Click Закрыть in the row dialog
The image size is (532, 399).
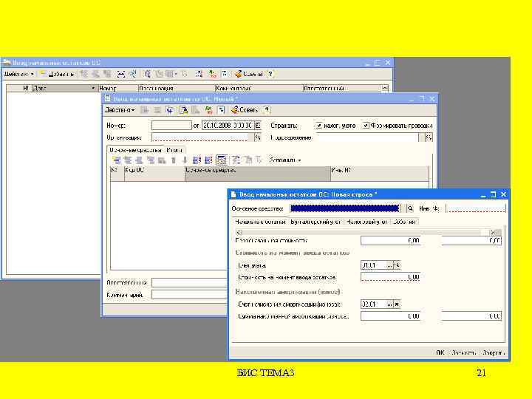(x=494, y=353)
